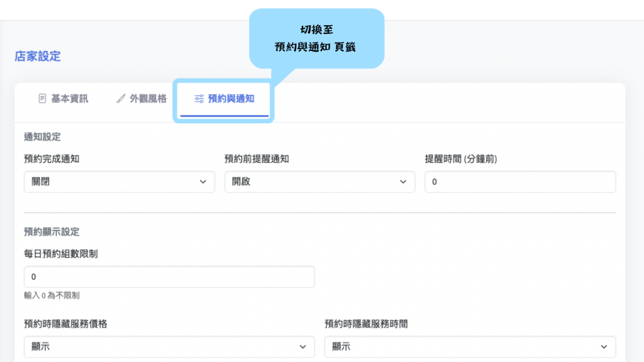The image size is (644, 362).
Task: Click the paintbrush icon beside 外觀風格
Action: click(x=121, y=99)
